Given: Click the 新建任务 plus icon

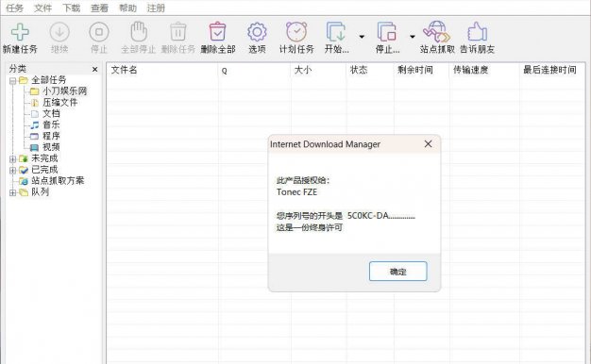Looking at the screenshot, I should click(20, 32).
